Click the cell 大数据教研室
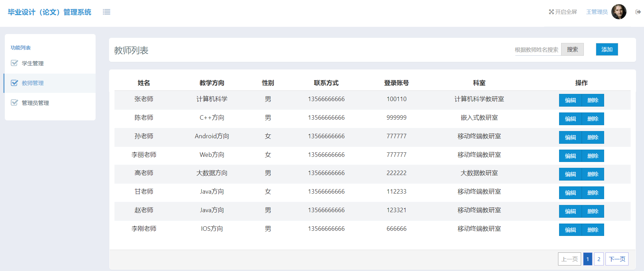The width and height of the screenshot is (644, 271). point(479,173)
